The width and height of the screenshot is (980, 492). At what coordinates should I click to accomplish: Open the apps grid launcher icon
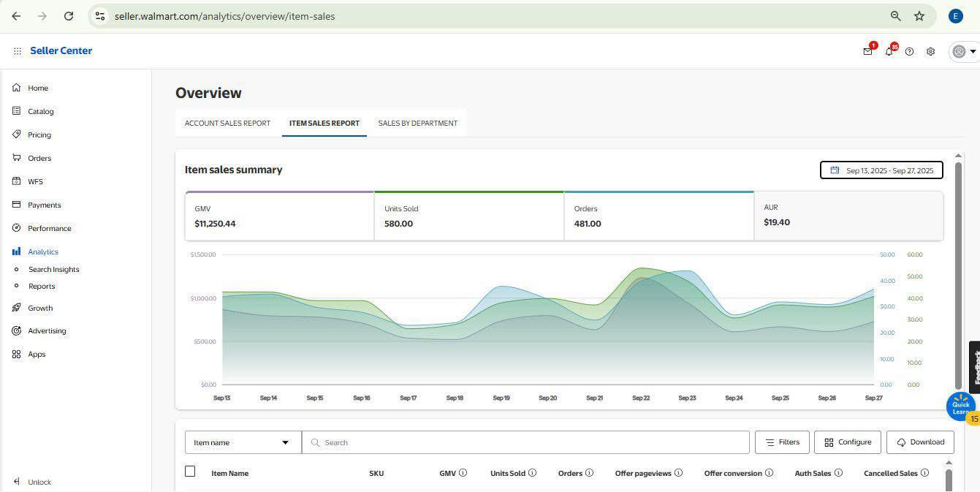(x=17, y=51)
